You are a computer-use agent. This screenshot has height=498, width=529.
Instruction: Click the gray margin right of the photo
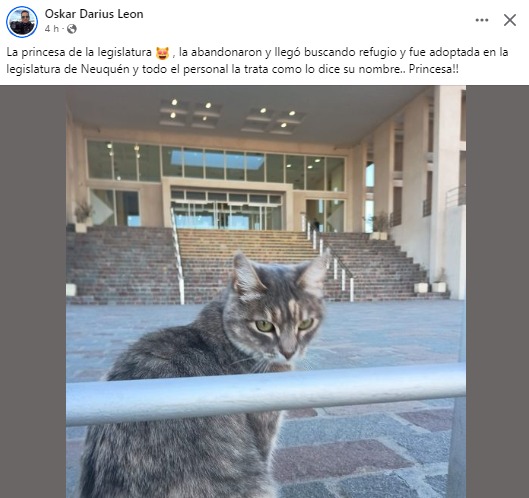pyautogui.click(x=497, y=292)
